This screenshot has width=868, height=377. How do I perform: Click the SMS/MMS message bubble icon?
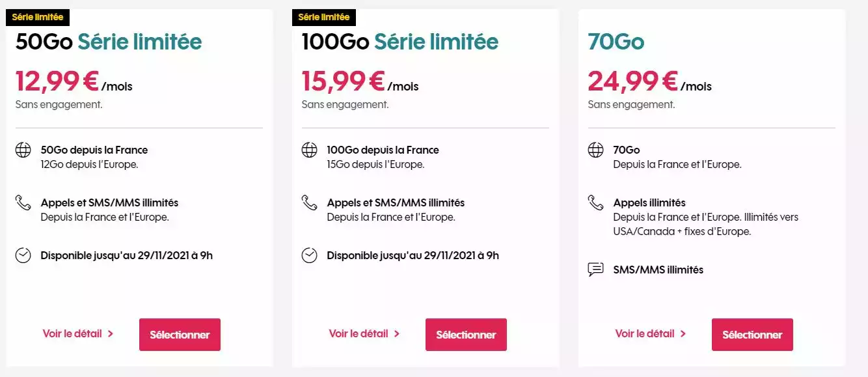pos(595,270)
